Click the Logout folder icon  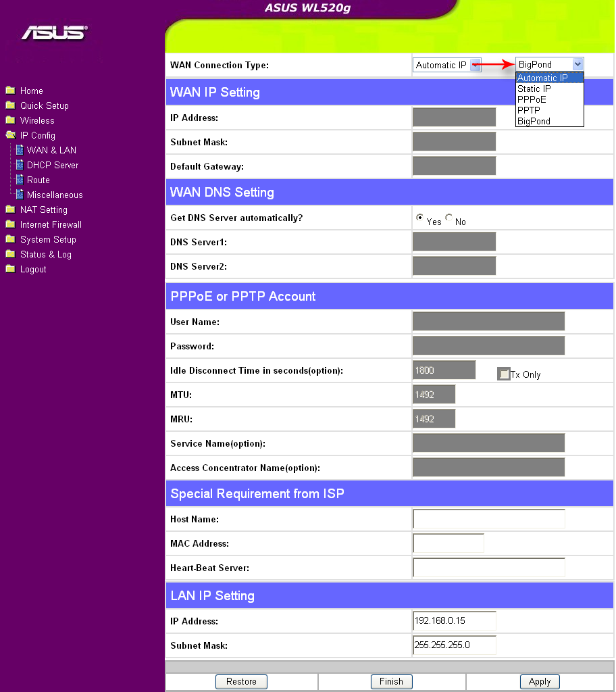(x=11, y=269)
